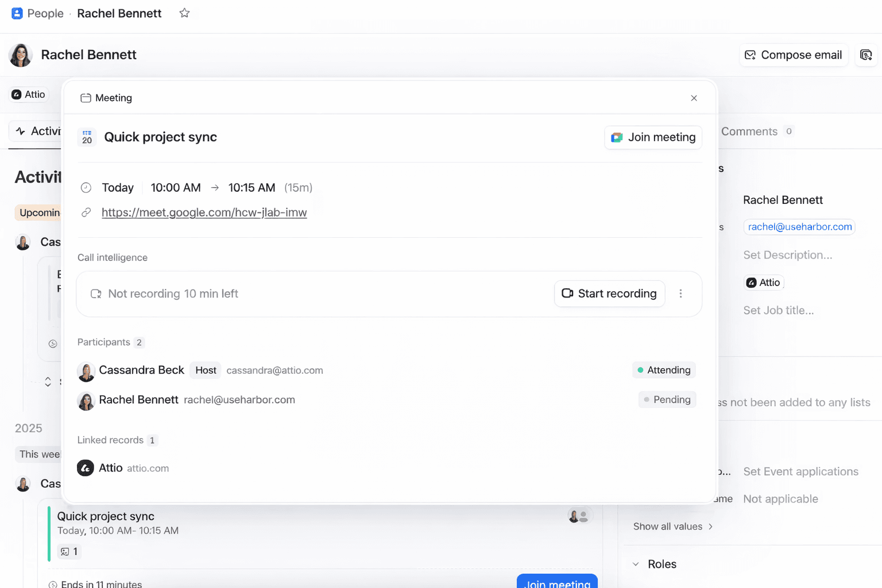Click the calendar icon next to Quick project sync
Viewport: 882px width, 588px height.
pos(87,137)
